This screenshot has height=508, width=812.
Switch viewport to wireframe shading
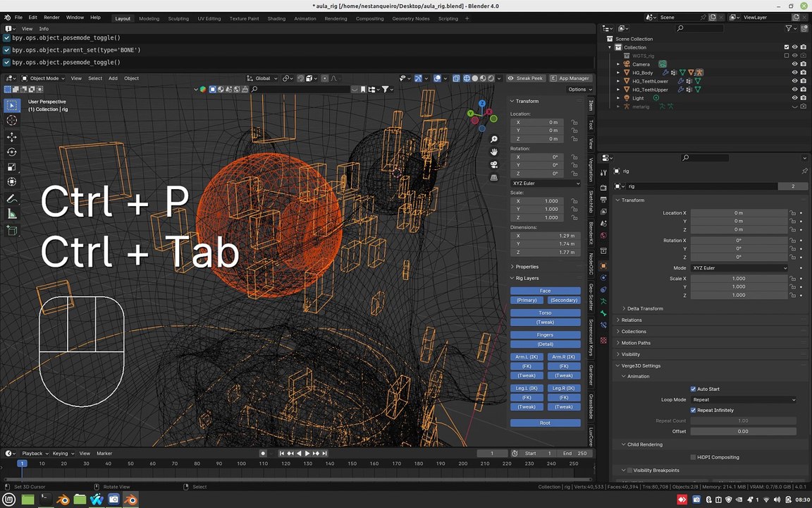coord(467,78)
